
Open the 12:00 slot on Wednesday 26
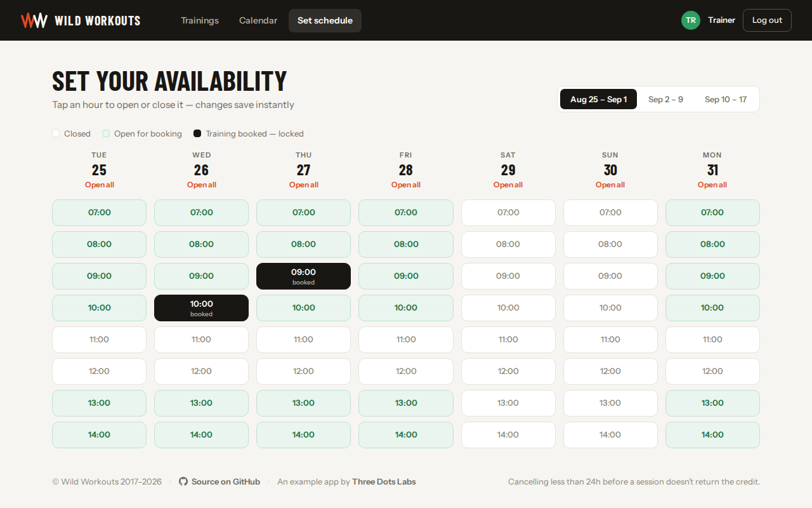pyautogui.click(x=201, y=371)
